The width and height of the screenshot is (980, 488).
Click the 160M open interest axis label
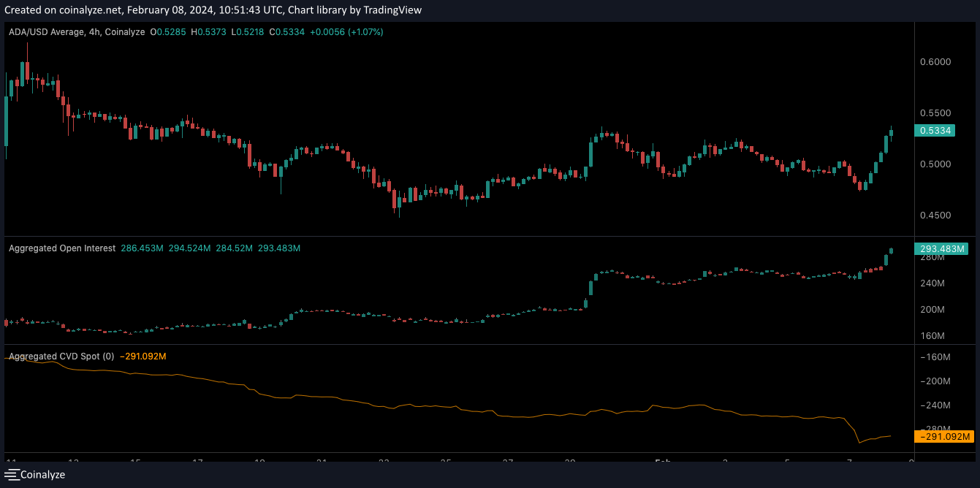tap(932, 336)
